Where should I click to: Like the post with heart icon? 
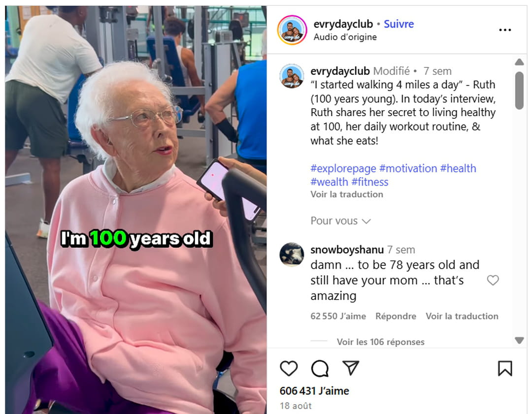click(x=289, y=368)
